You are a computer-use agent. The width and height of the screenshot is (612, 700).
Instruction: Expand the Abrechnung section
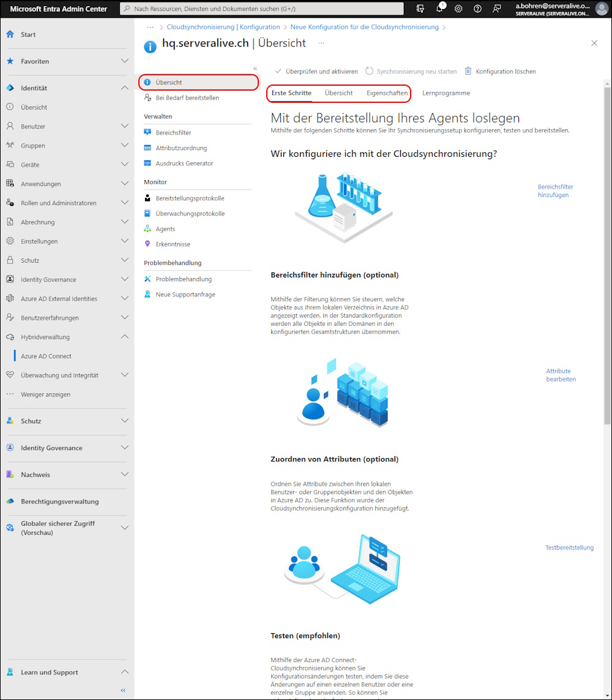(x=125, y=222)
